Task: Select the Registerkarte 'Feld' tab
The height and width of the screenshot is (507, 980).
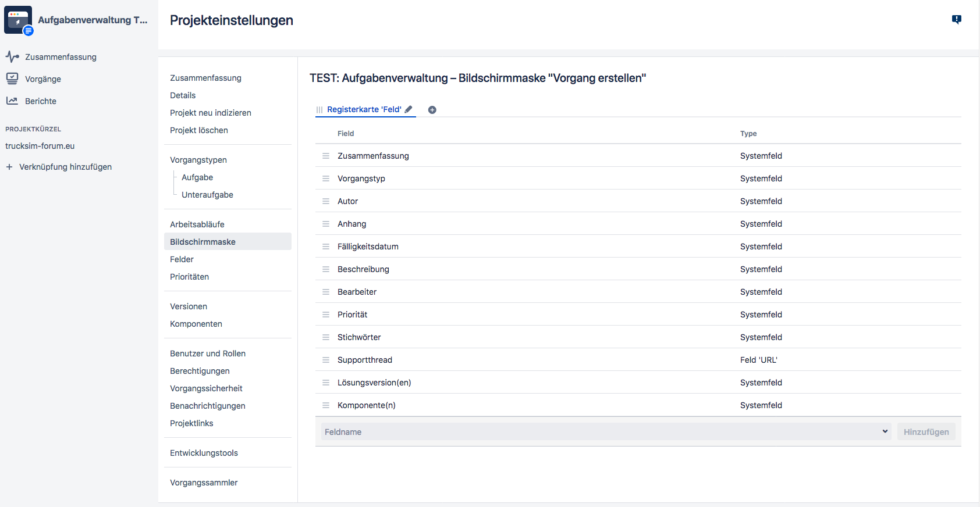Action: (x=364, y=109)
